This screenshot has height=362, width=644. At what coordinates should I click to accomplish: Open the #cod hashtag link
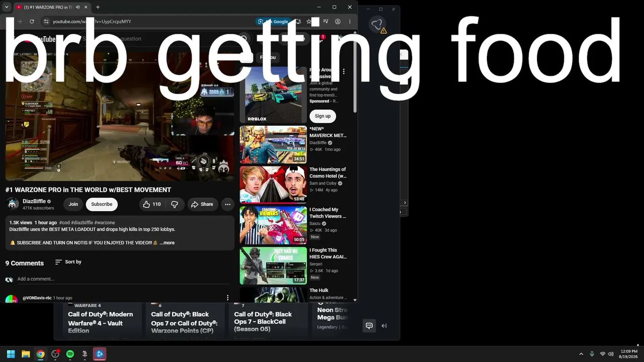(64, 223)
